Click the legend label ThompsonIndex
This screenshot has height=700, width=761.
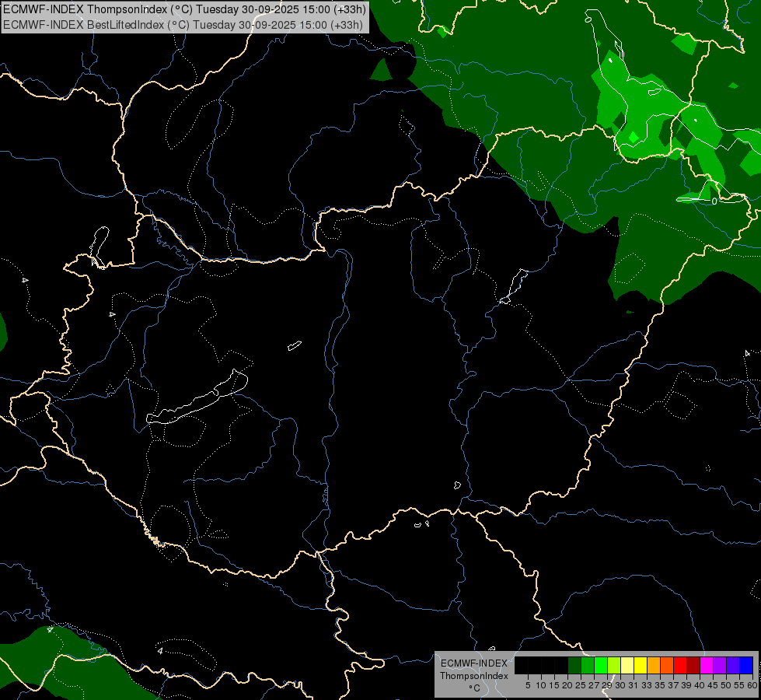click(x=474, y=676)
